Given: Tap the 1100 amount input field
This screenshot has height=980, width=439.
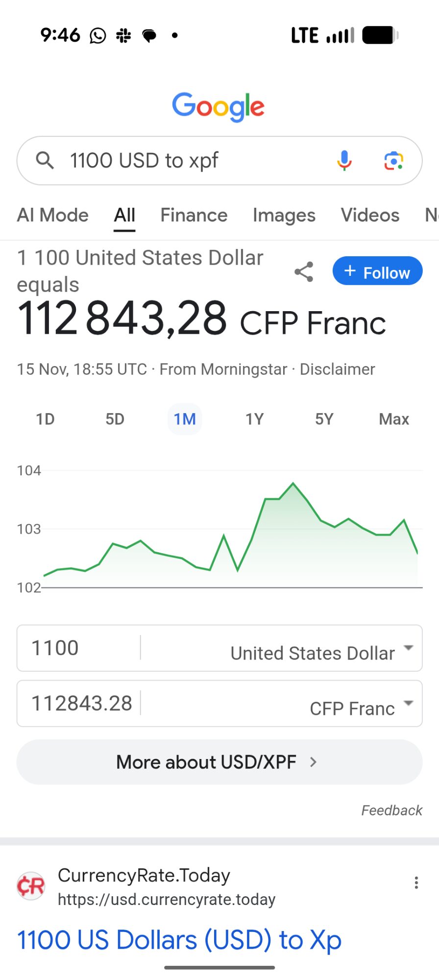Looking at the screenshot, I should (78, 648).
